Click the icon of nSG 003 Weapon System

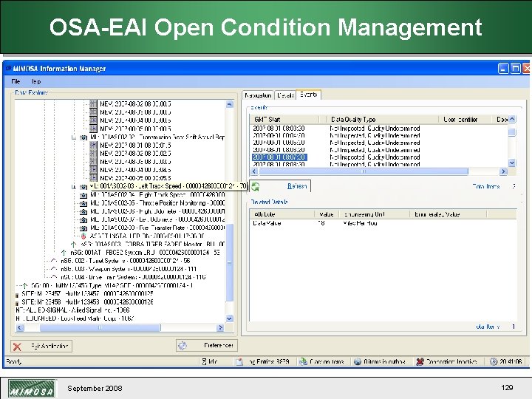(x=54, y=269)
